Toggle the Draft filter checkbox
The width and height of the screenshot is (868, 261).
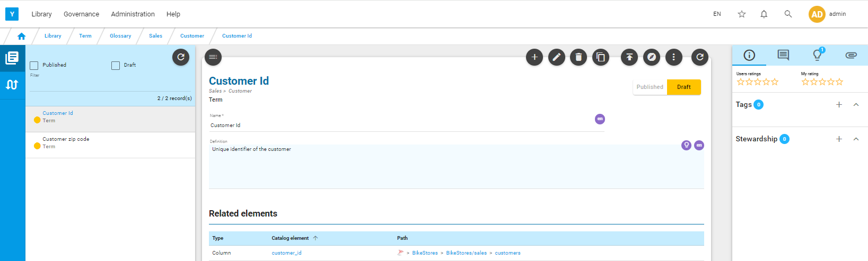click(116, 66)
